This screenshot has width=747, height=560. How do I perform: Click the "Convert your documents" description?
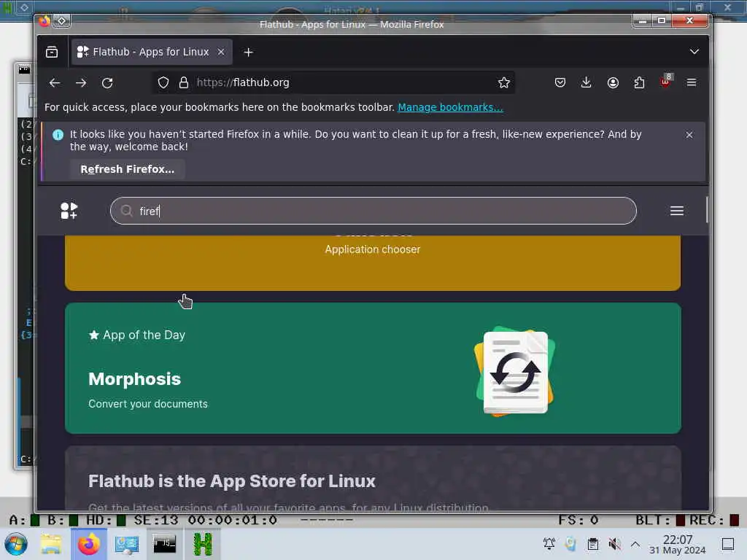click(148, 404)
